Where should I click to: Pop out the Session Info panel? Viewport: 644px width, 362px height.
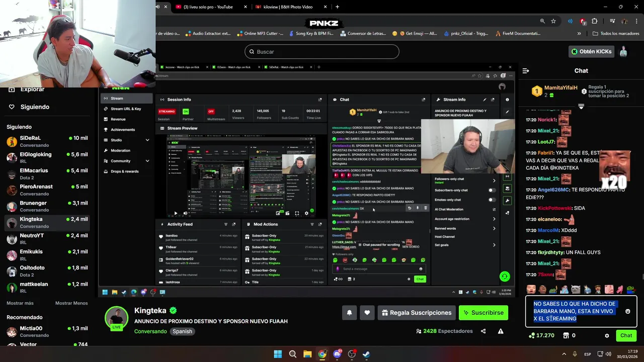coord(320,100)
